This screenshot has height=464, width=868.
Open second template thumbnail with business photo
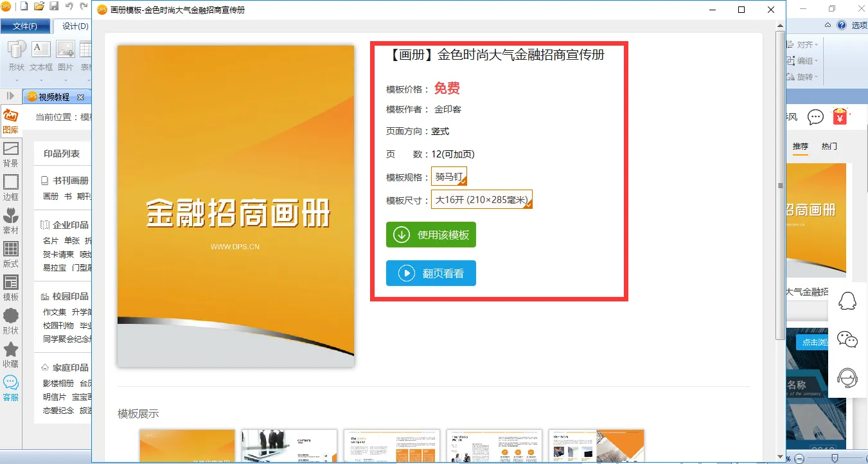(x=290, y=446)
